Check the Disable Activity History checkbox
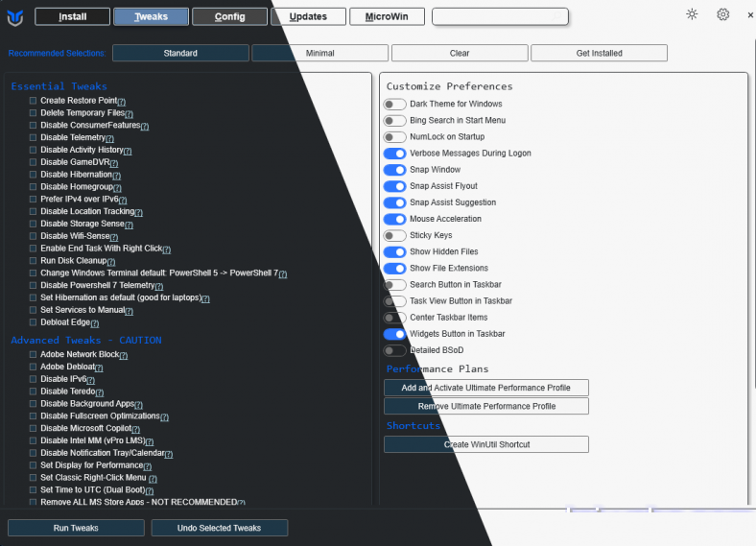 click(x=33, y=150)
